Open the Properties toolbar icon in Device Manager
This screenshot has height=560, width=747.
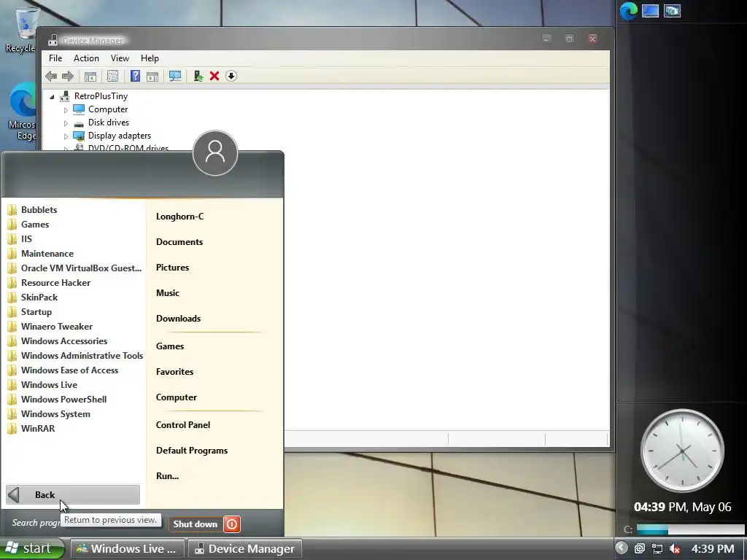coord(112,76)
